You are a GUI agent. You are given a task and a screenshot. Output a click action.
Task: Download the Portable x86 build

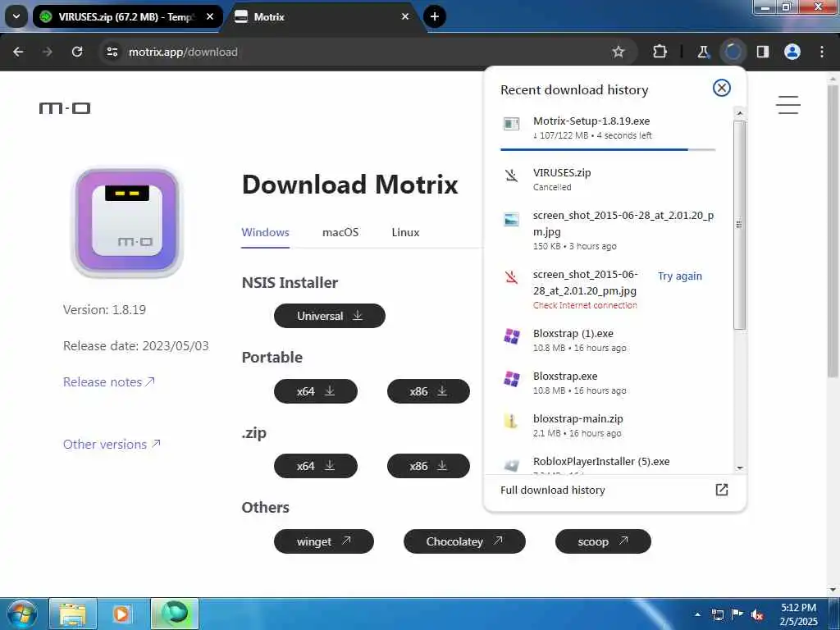[x=428, y=391]
